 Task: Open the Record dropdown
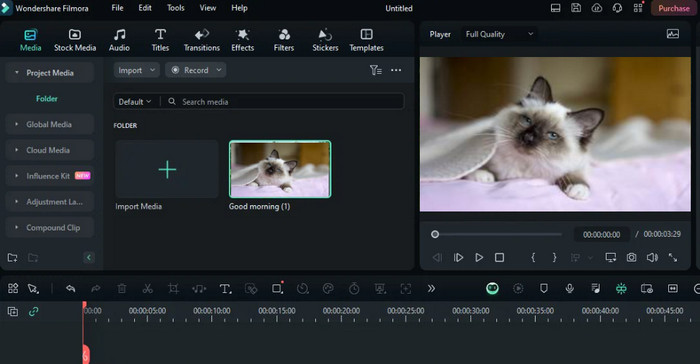(x=196, y=70)
